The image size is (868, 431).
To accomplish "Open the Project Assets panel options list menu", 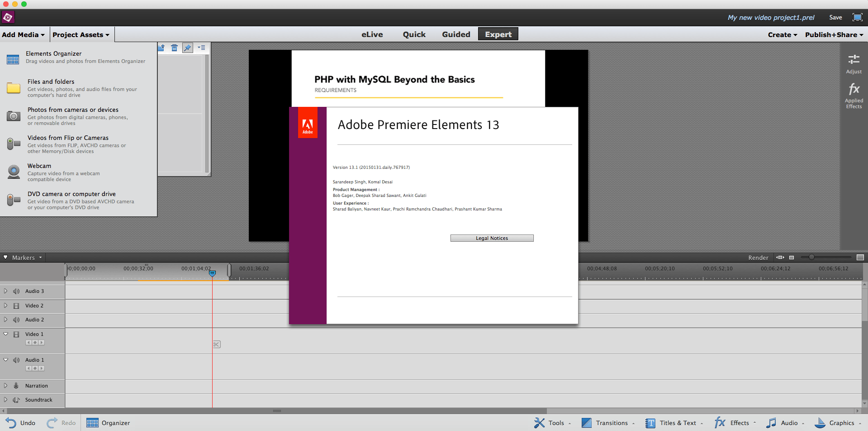I will 201,48.
